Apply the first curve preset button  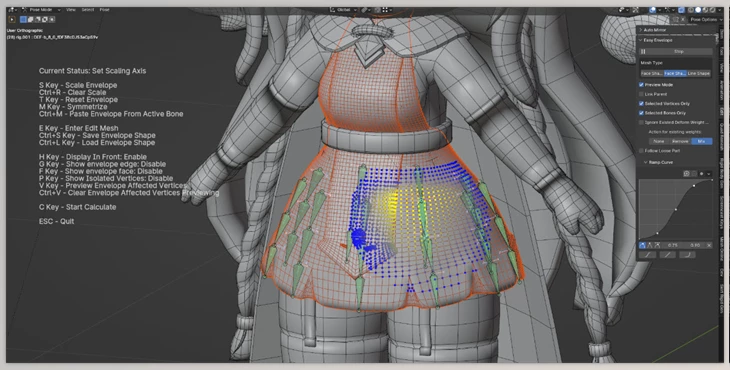648,255
